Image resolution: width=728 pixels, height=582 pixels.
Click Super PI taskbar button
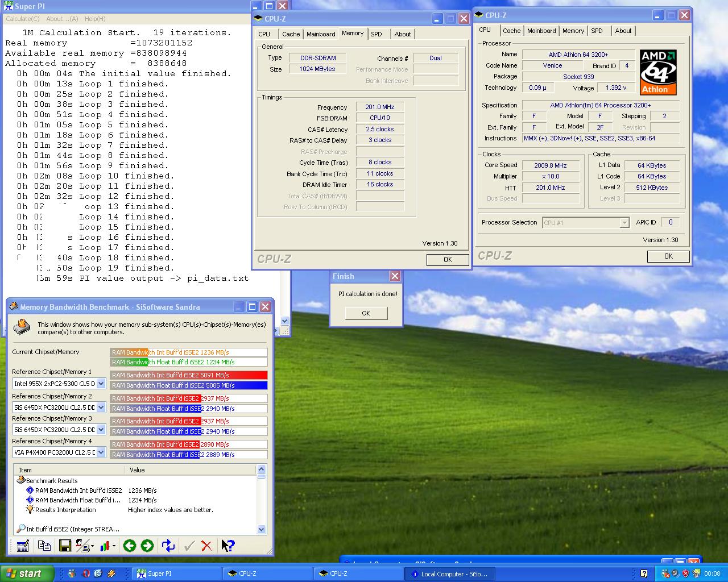click(176, 573)
